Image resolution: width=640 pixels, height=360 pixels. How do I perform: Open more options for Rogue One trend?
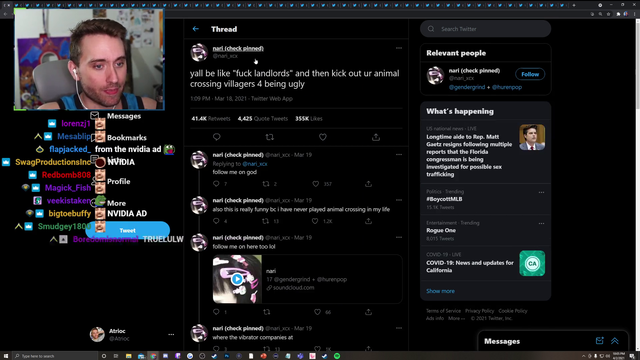[x=541, y=224]
